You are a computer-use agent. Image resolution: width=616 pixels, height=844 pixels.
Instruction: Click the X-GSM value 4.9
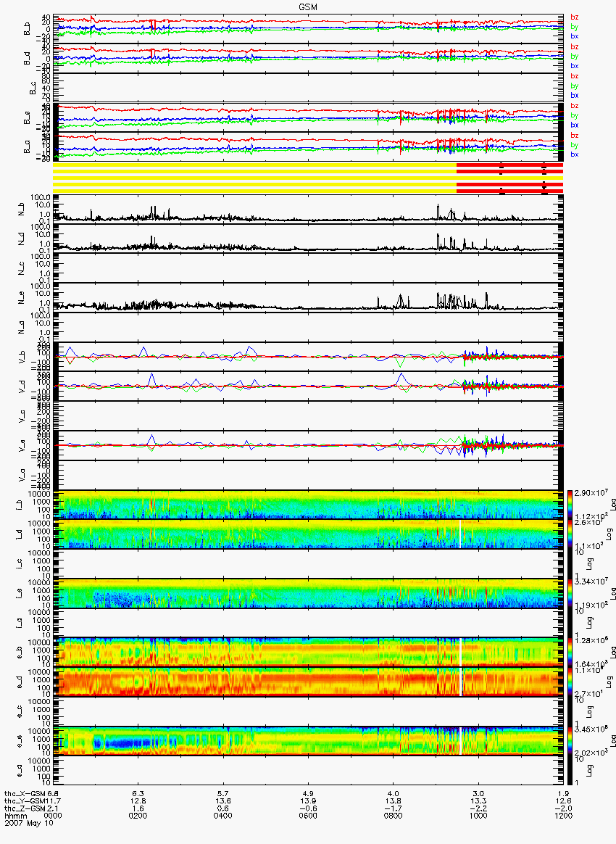[308, 794]
